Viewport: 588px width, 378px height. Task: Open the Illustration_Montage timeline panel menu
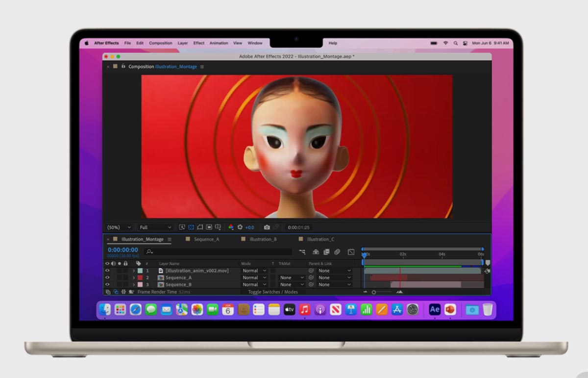tap(170, 239)
